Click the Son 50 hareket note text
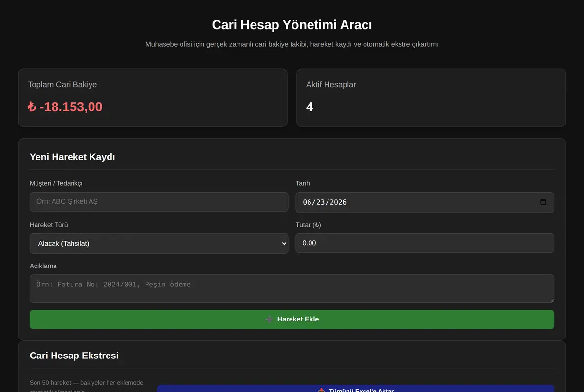Screen dimensions: 584x392 point(87,387)
